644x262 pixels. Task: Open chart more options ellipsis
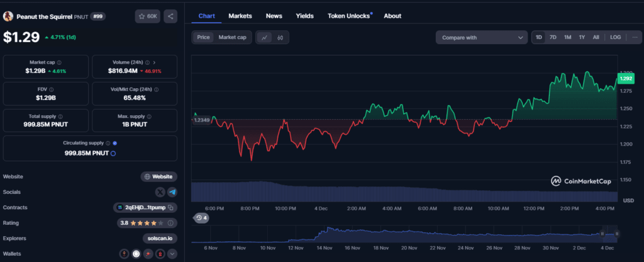click(635, 37)
